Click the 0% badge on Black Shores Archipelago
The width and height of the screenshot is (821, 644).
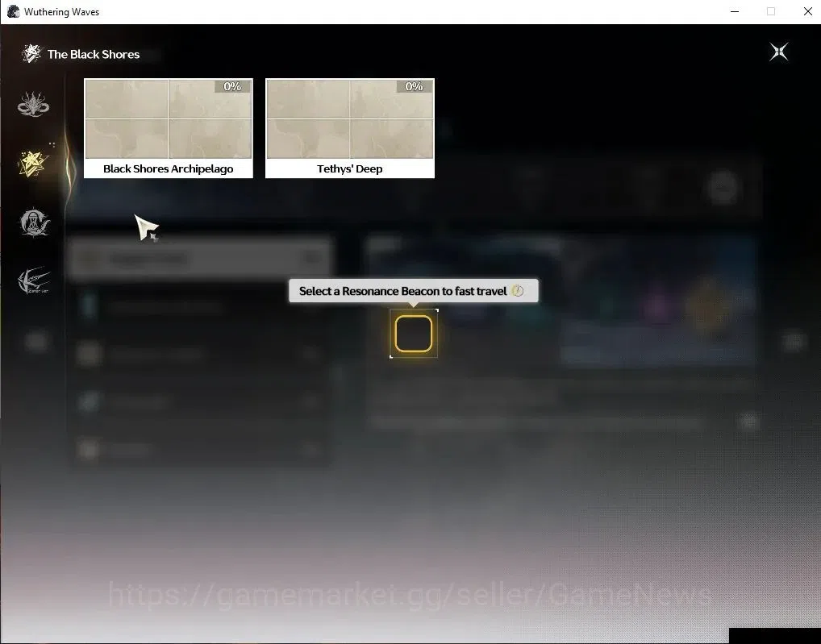[x=232, y=86]
